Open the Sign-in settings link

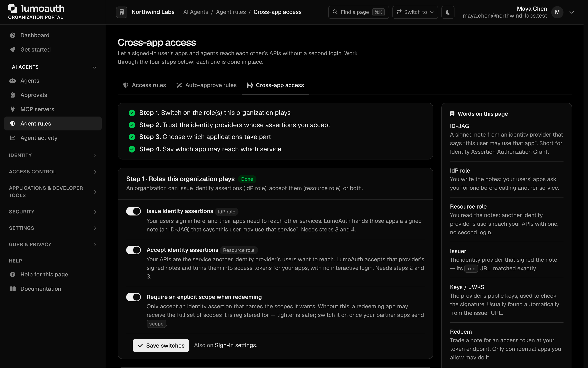coord(235,345)
